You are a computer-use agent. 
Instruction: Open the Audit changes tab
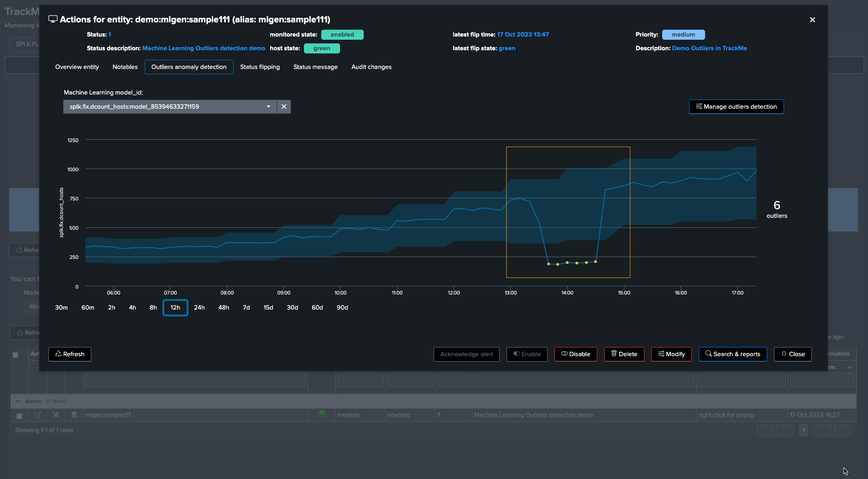[371, 67]
